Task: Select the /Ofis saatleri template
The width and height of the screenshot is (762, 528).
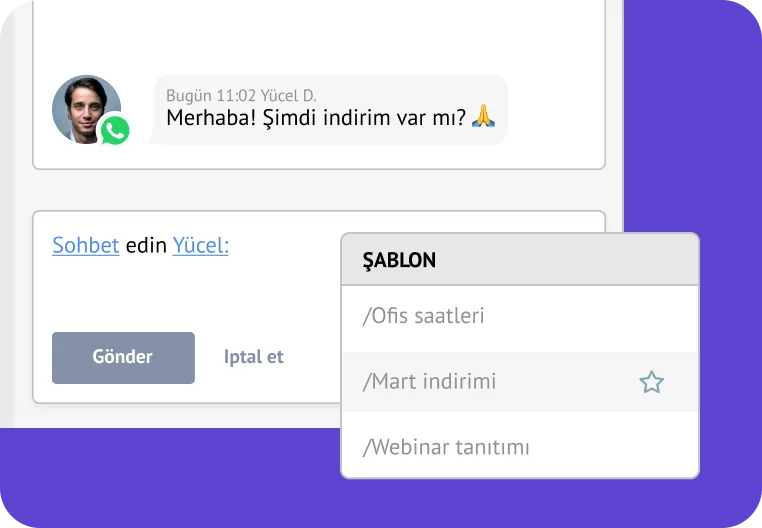Action: point(424,316)
